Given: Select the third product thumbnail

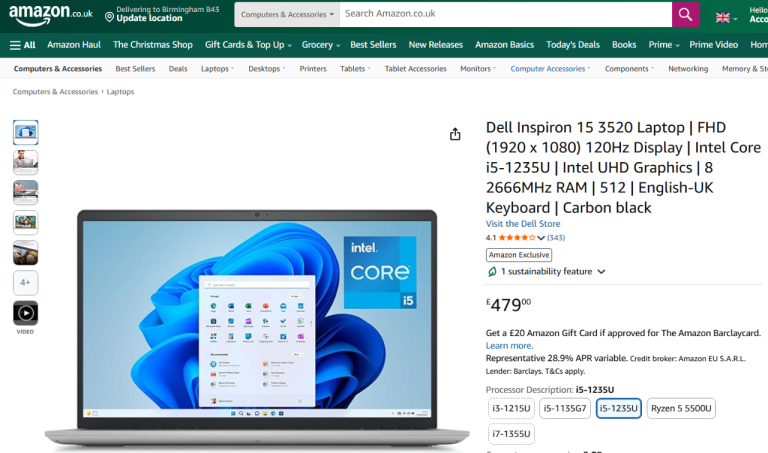Looking at the screenshot, I should point(25,192).
